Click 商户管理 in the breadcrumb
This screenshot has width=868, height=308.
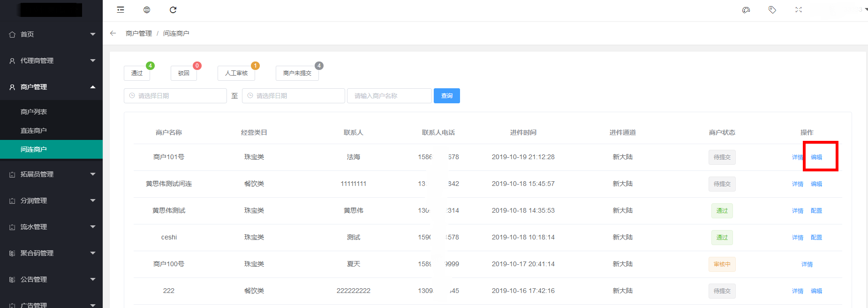click(x=139, y=33)
